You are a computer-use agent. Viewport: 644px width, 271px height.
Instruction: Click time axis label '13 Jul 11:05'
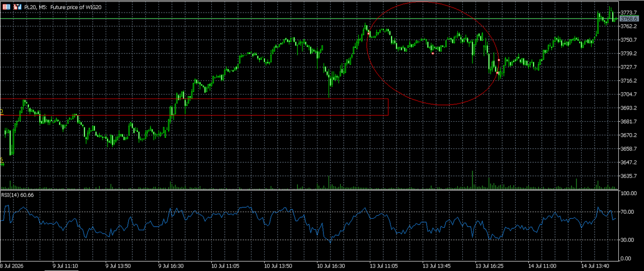click(384, 265)
